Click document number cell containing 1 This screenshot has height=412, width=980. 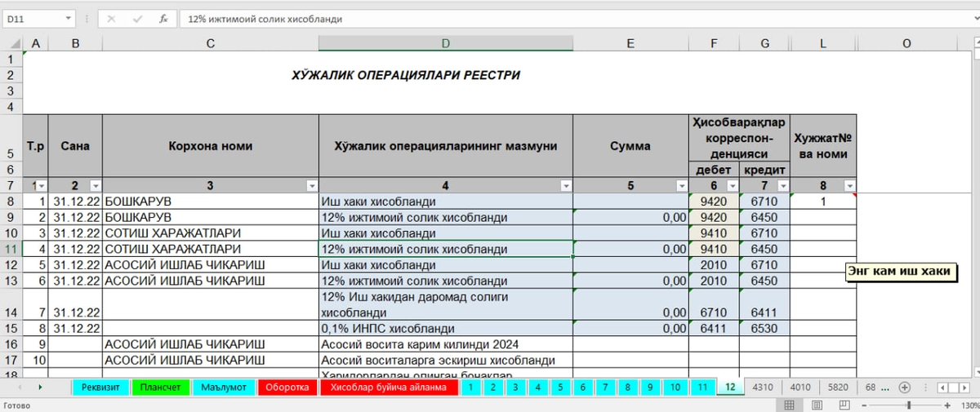823,202
